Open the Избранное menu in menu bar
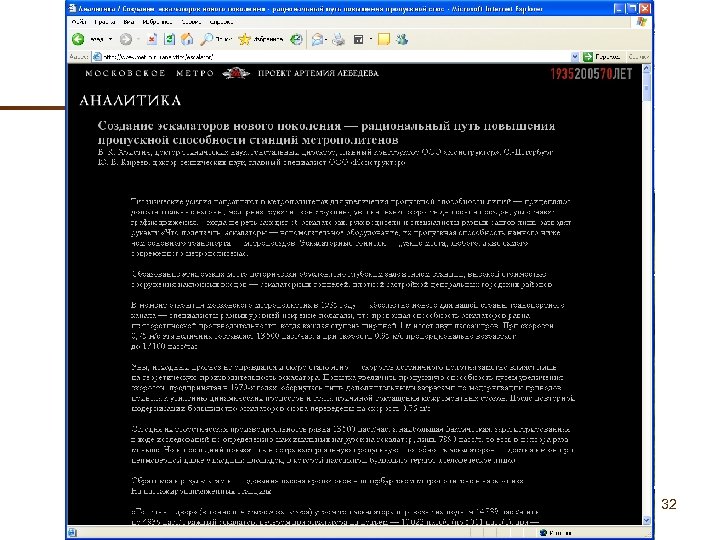Viewport: 720px width, 540px height. (x=157, y=22)
